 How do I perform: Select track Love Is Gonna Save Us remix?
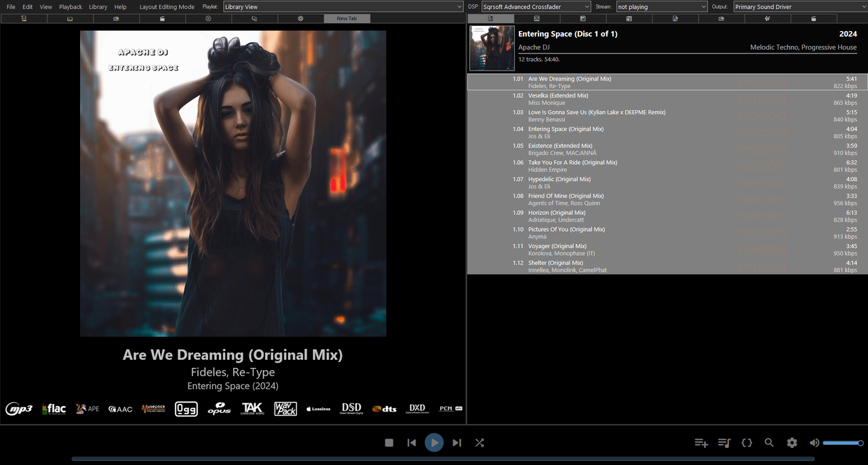click(x=667, y=116)
